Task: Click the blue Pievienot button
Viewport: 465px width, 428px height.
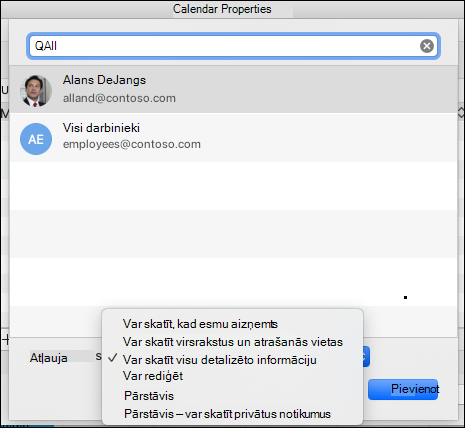Action: point(403,389)
